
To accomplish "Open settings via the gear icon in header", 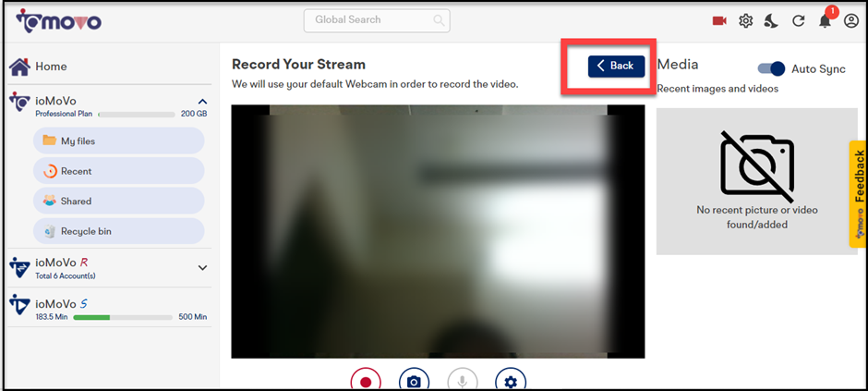I will [x=746, y=20].
